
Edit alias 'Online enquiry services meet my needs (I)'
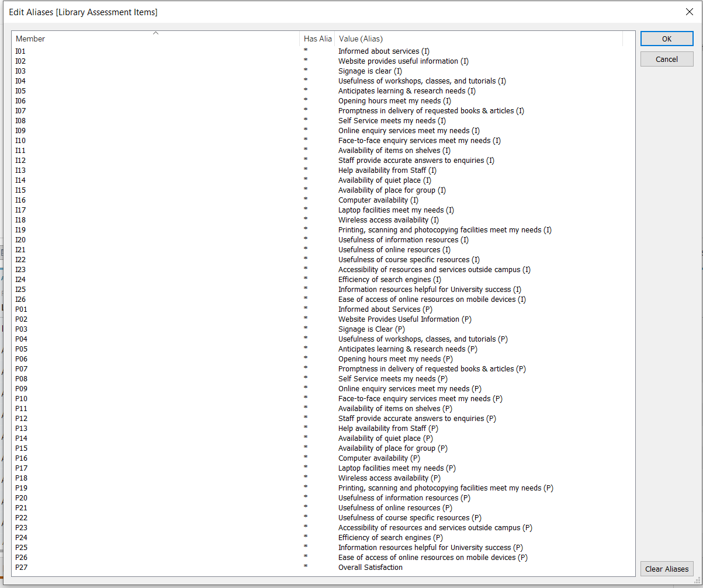coord(409,131)
